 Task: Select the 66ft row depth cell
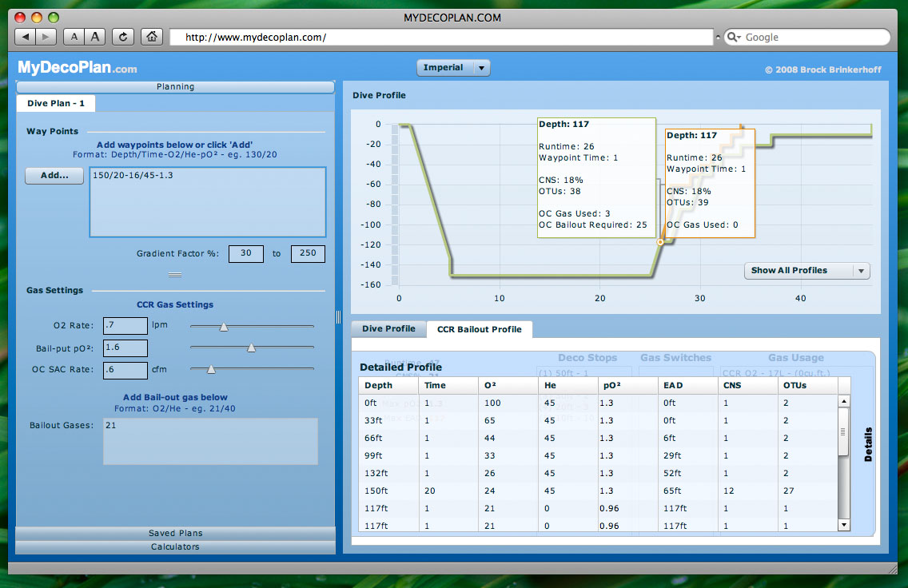point(388,438)
